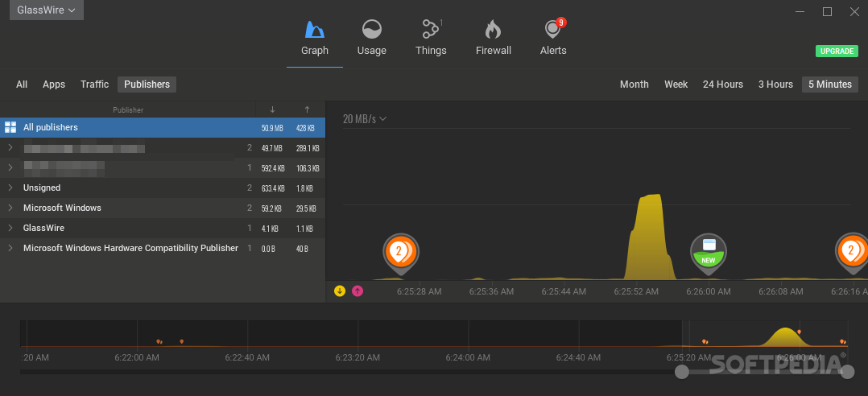The width and height of the screenshot is (868, 396).
Task: Open the Alerts icon with badge 9
Action: [x=553, y=27]
